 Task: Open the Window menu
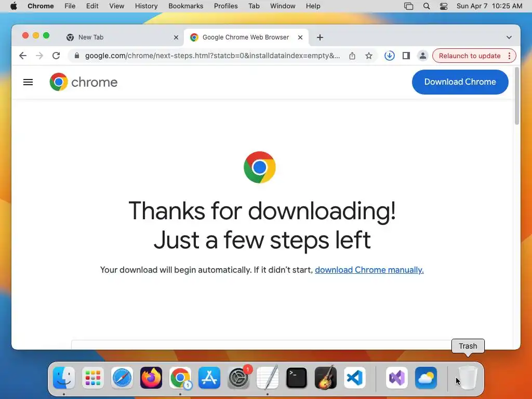(x=283, y=6)
